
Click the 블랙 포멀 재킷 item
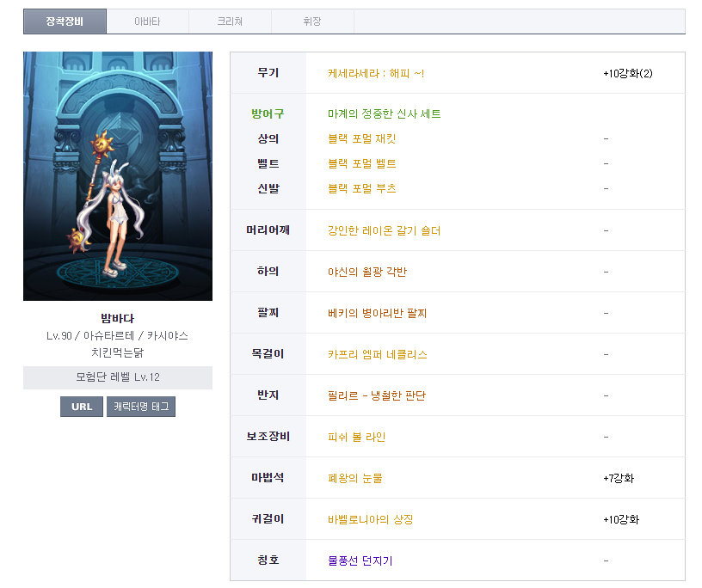[x=361, y=139]
